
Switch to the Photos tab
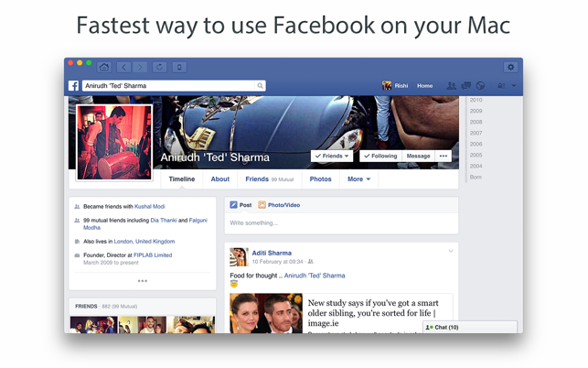pos(321,179)
